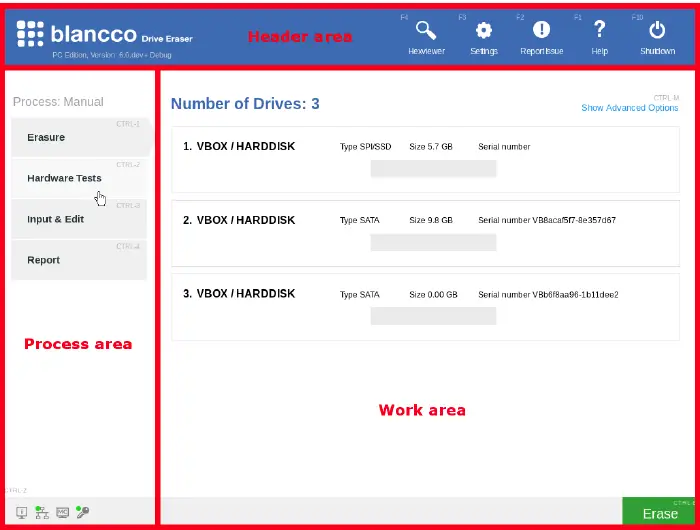Viewport: 700px width, 530px height.
Task: Show Advanced Options link
Action: [x=629, y=108]
